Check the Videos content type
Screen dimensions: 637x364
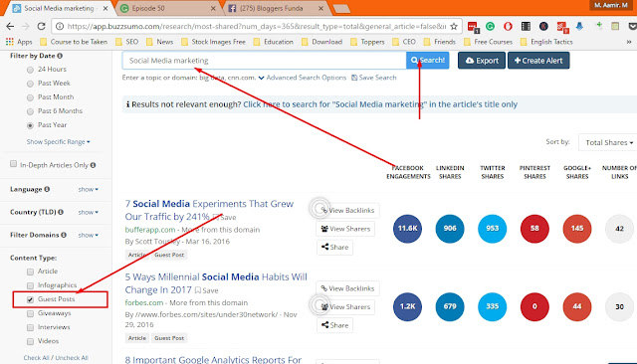tap(30, 342)
